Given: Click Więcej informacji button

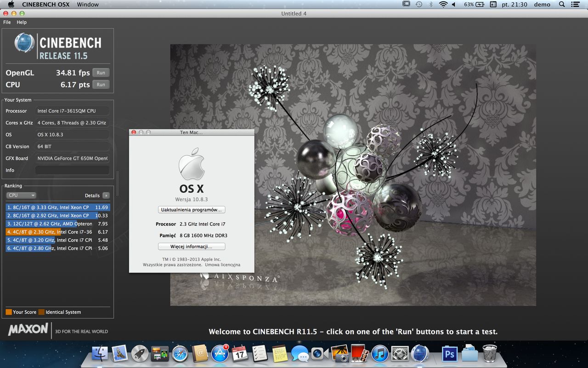Looking at the screenshot, I should pos(192,246).
